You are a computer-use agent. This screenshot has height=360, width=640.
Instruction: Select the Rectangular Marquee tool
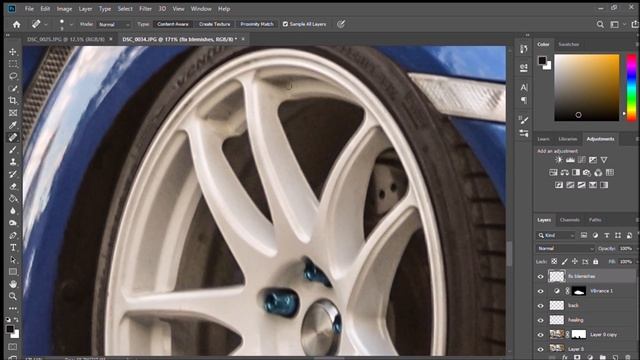pyautogui.click(x=13, y=64)
